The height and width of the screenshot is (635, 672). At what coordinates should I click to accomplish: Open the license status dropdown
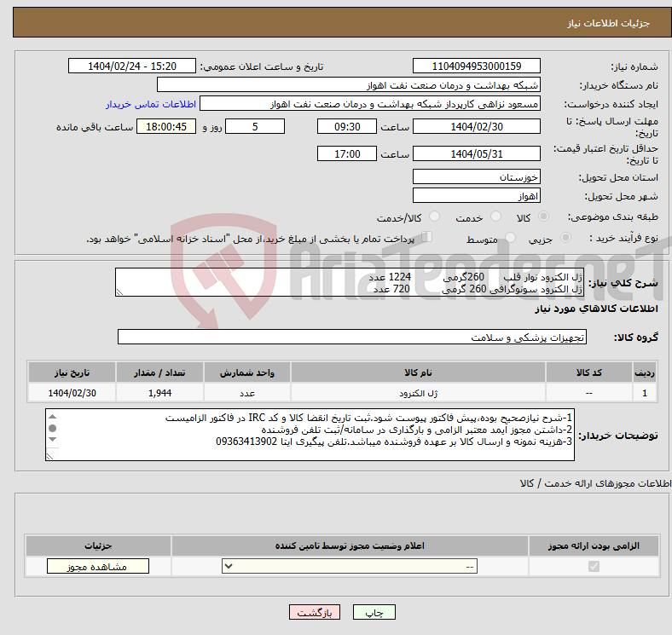point(351,567)
